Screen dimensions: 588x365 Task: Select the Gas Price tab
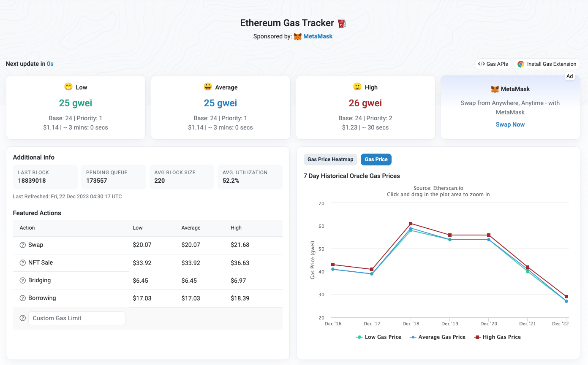(x=376, y=160)
